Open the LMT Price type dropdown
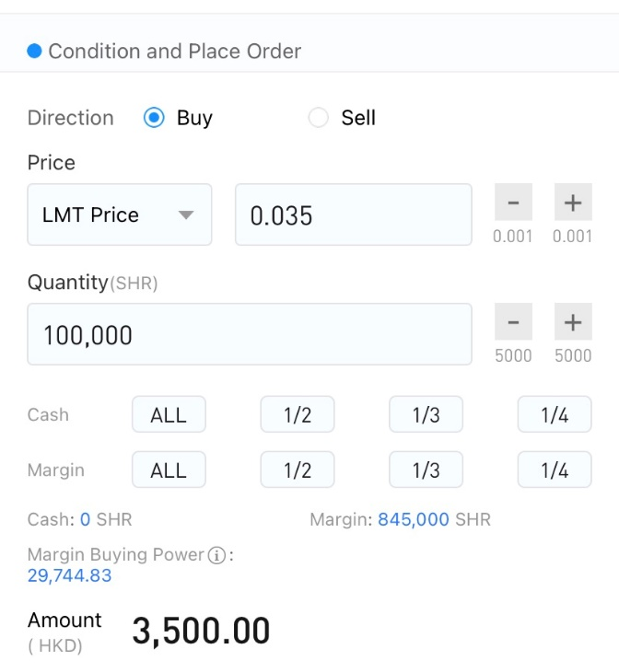This screenshot has width=619, height=672. point(120,214)
